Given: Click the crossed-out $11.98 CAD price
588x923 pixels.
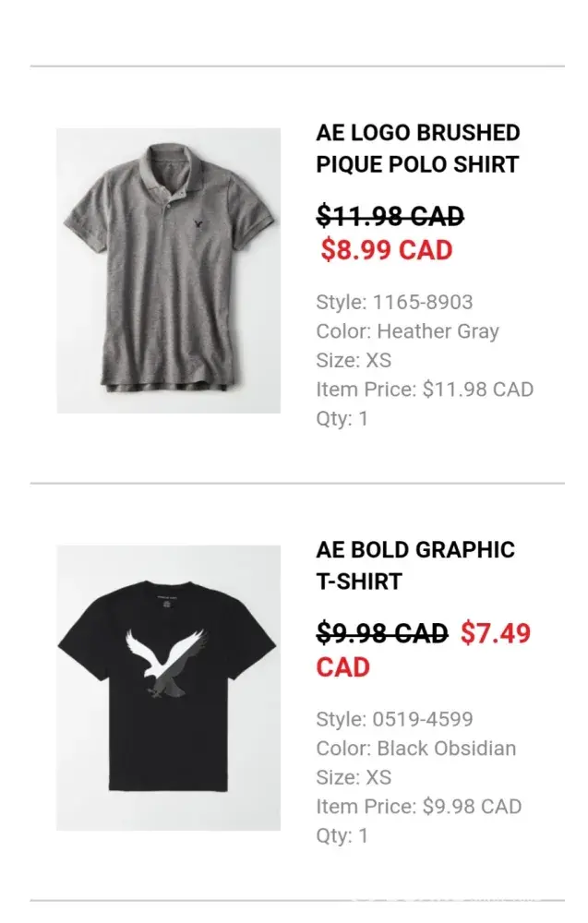Looking at the screenshot, I should (390, 216).
